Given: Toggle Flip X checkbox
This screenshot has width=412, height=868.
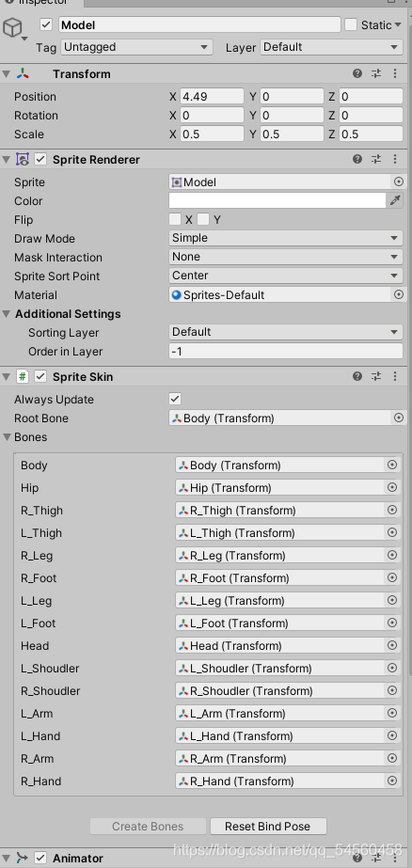Looking at the screenshot, I should pos(175,219).
